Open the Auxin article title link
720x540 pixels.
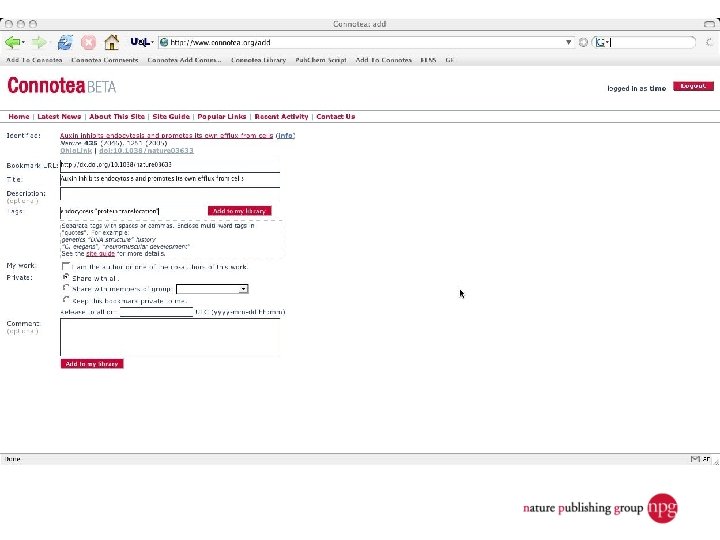pyautogui.click(x=167, y=135)
